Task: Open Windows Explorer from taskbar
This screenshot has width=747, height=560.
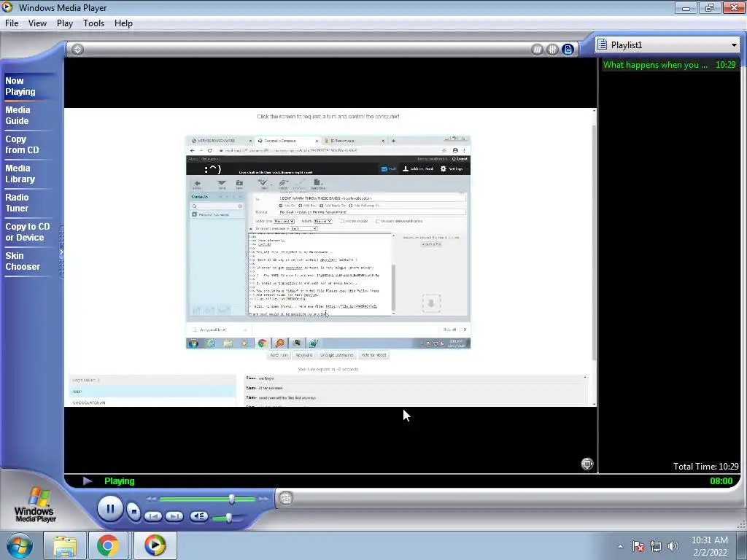Action: click(x=65, y=545)
